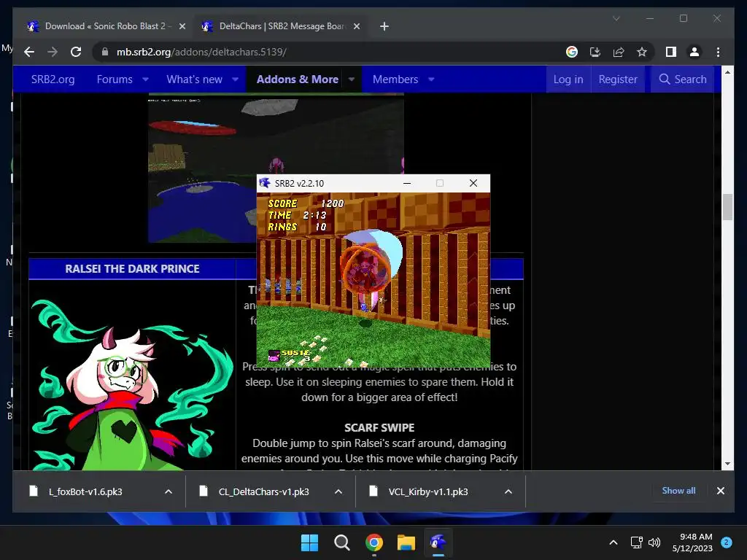Screen dimensions: 747x560
Task: Open File Explorer from taskbar
Action: (x=406, y=542)
